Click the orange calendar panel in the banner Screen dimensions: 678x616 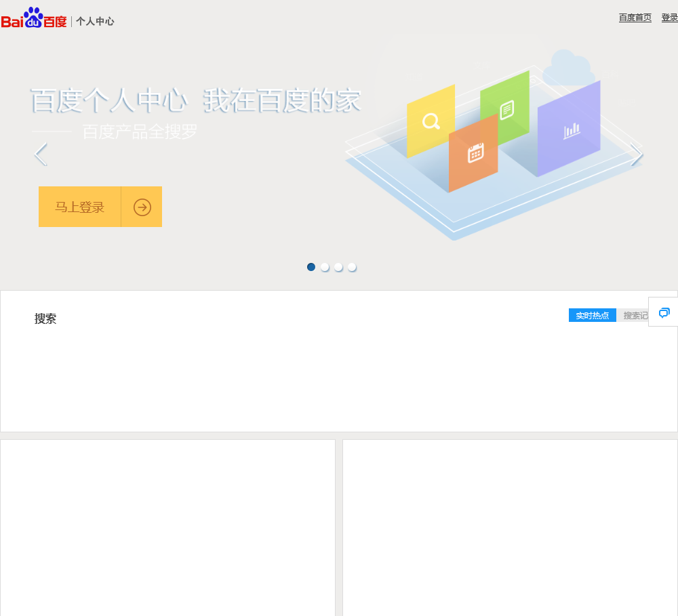(473, 153)
